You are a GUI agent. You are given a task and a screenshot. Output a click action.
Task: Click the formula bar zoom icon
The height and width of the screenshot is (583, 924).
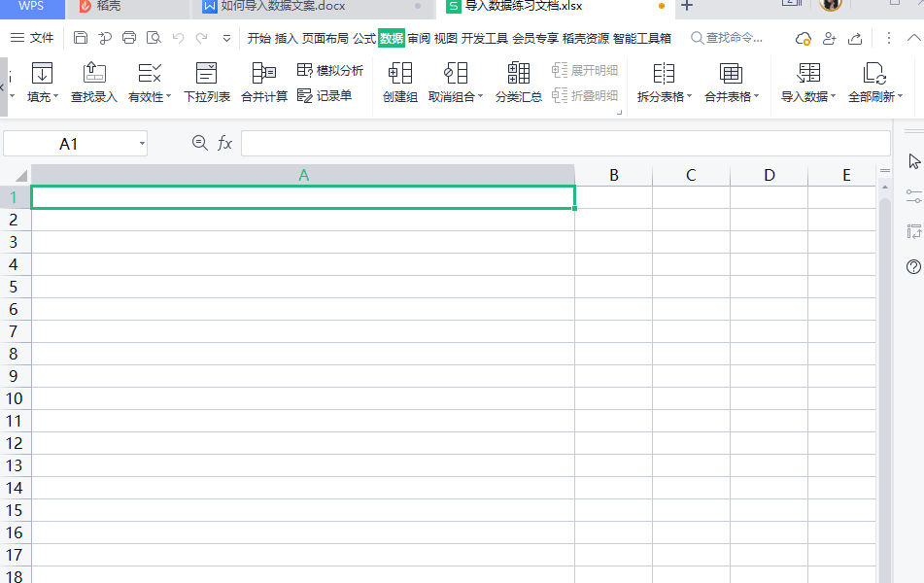click(200, 143)
